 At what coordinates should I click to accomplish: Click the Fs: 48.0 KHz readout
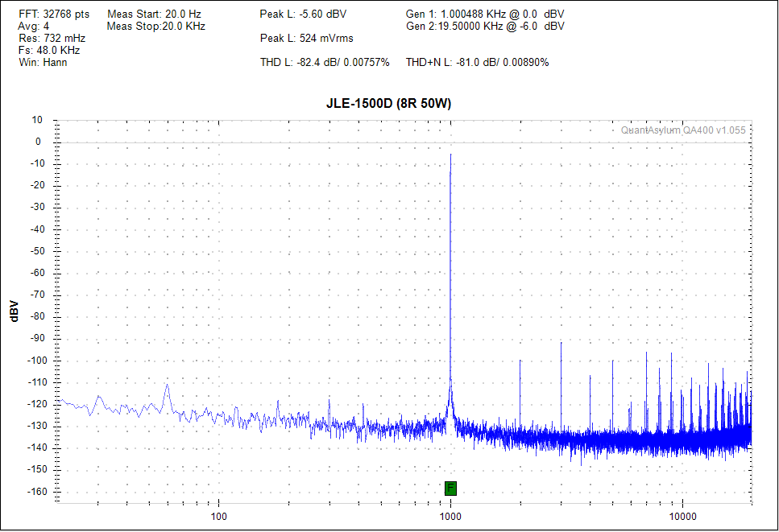click(x=49, y=50)
